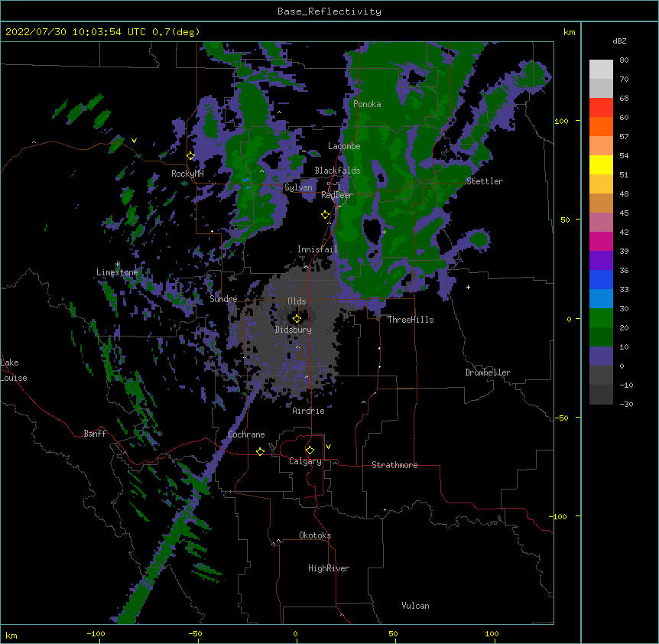Click the white plus marker north of Drumheller
659x644 pixels.
tap(468, 287)
